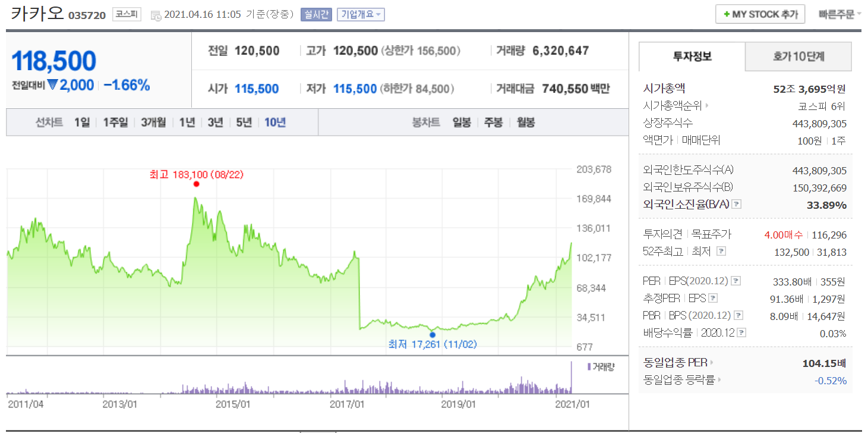Click calendar icon before 2021.04.16 timestamp
The width and height of the screenshot is (868, 433).
tap(156, 15)
